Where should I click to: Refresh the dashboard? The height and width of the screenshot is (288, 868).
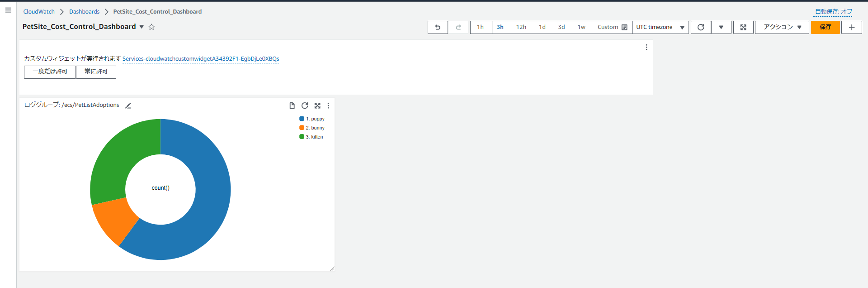click(701, 27)
